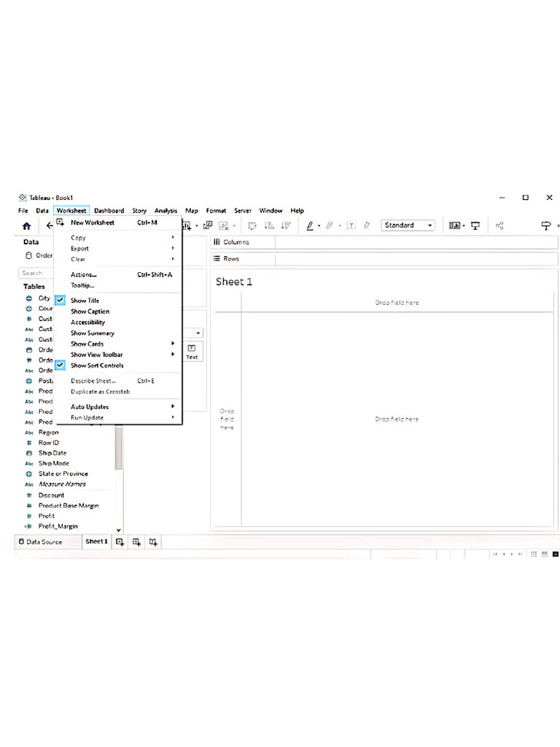Viewport: 560px width, 747px height.
Task: Open the Server menu
Action: (x=242, y=211)
